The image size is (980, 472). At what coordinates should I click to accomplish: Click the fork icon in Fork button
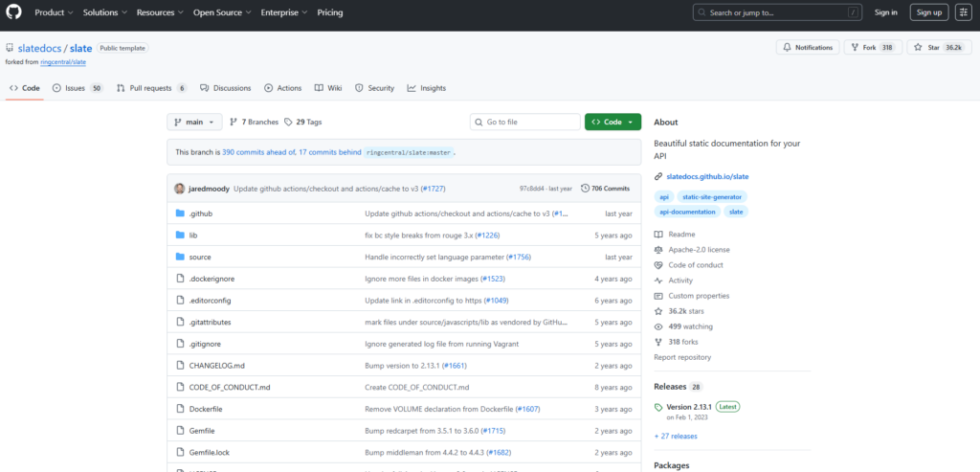pyautogui.click(x=854, y=47)
